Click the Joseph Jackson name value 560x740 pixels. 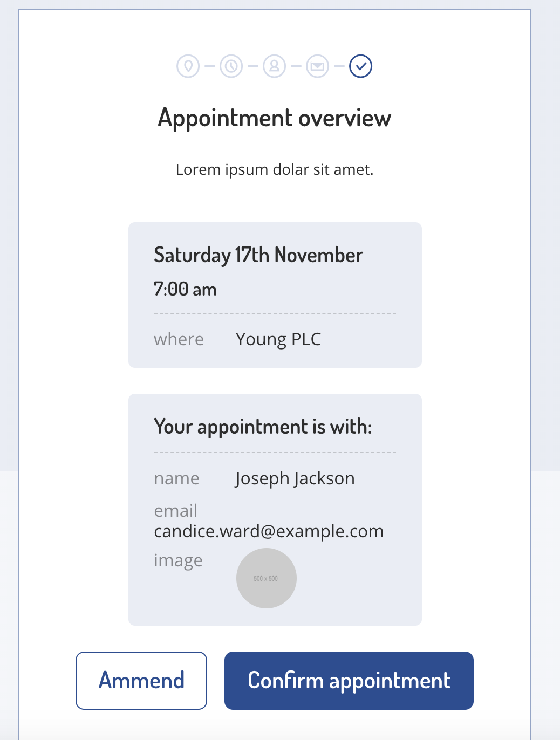[295, 478]
